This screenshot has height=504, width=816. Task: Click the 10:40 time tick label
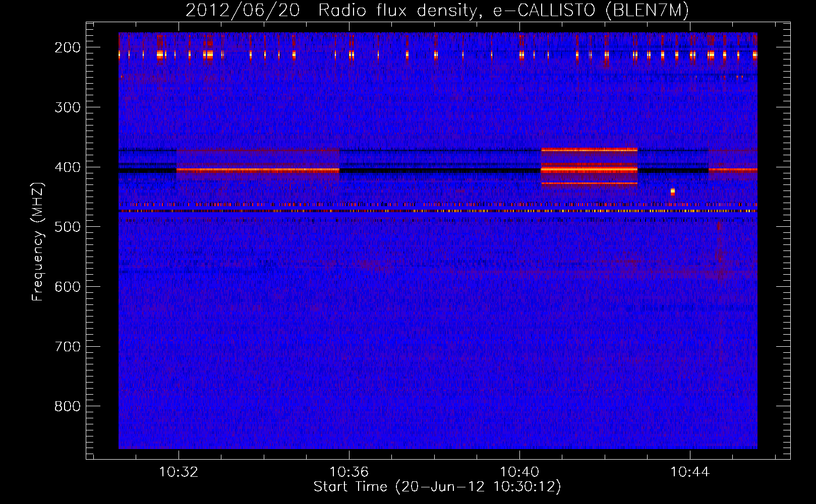point(519,472)
